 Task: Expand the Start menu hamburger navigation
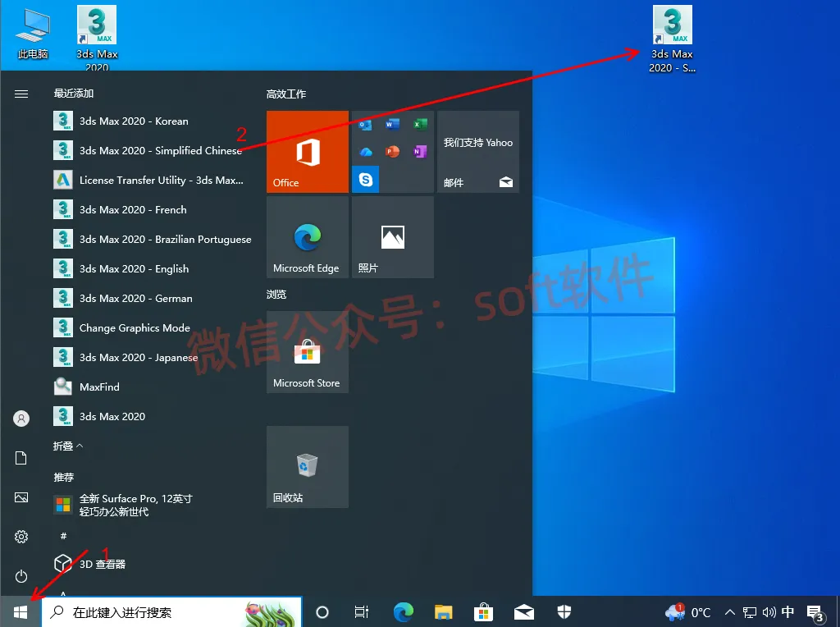[21, 94]
